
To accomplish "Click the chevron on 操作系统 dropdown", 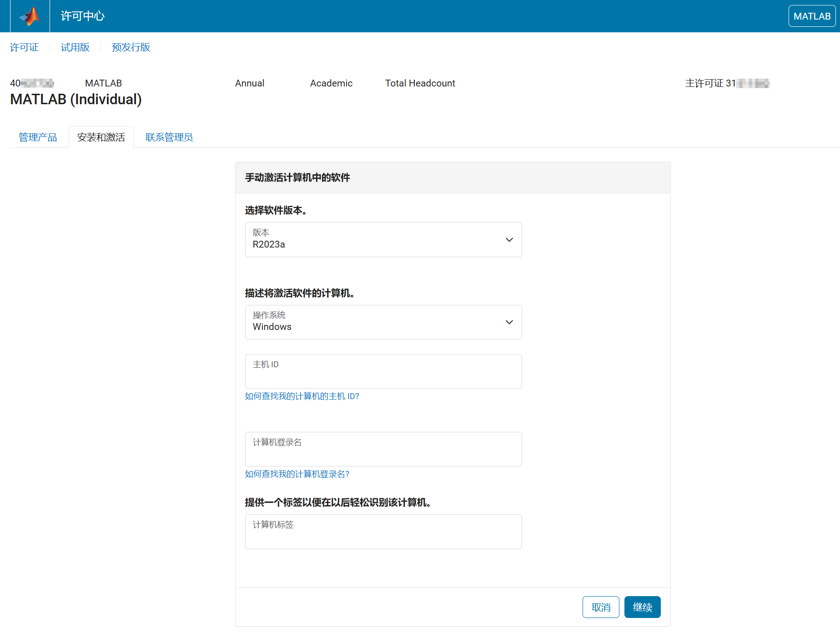I will click(509, 322).
